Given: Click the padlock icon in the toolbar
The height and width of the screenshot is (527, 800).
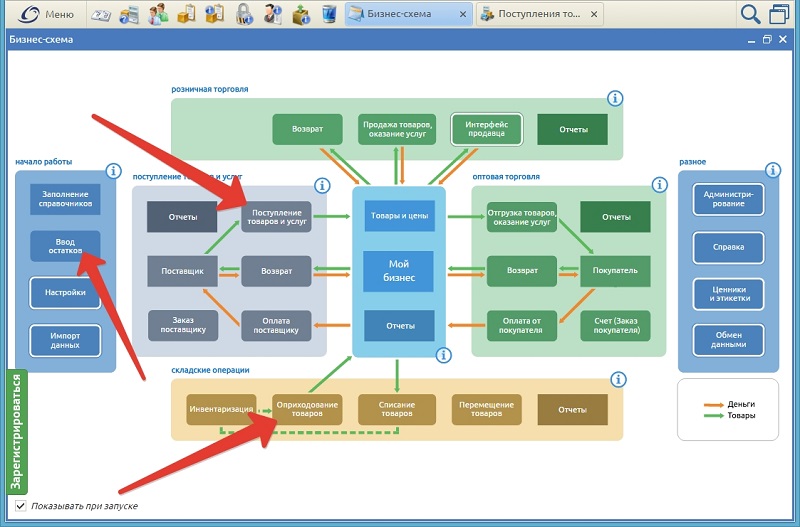Looking at the screenshot, I should tap(243, 14).
